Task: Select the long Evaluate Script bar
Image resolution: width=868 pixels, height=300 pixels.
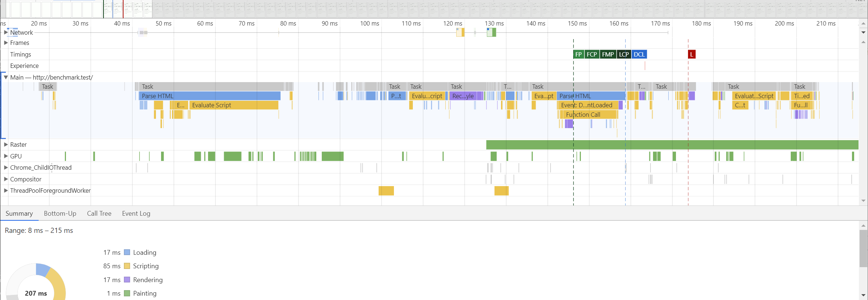Action: (233, 105)
